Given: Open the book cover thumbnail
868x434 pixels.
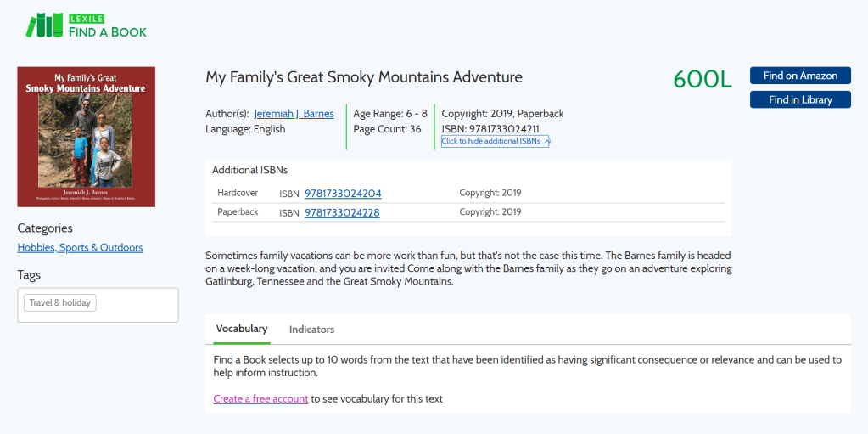Looking at the screenshot, I should coord(86,137).
